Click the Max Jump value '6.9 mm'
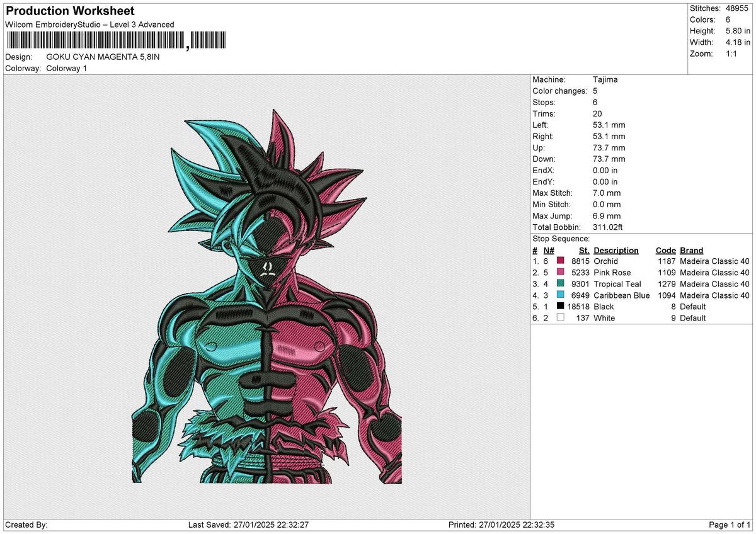Screen dimensions: 756x534 pyautogui.click(x=607, y=215)
